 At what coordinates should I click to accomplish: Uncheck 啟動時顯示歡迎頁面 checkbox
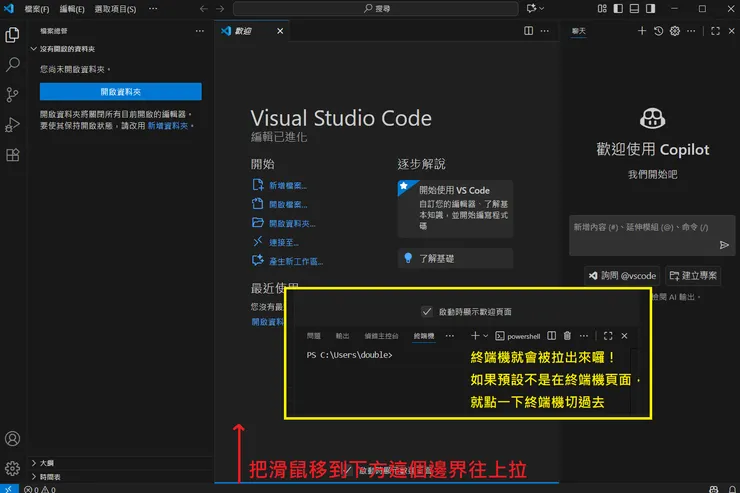[427, 312]
